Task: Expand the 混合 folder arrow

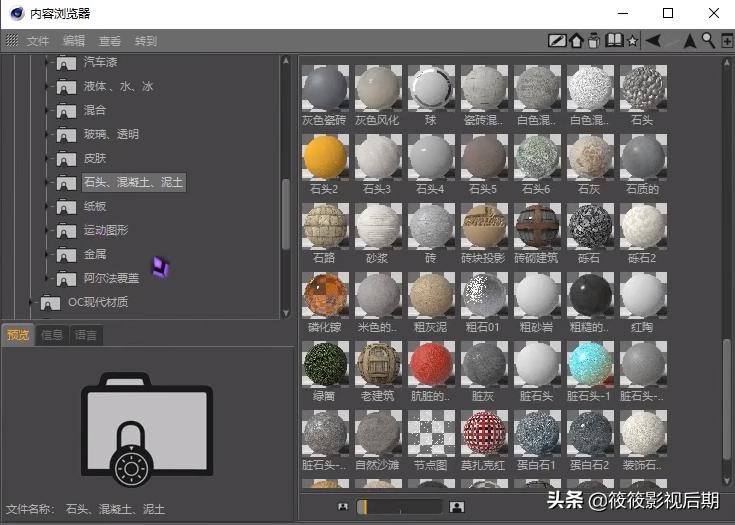Action: coord(46,110)
